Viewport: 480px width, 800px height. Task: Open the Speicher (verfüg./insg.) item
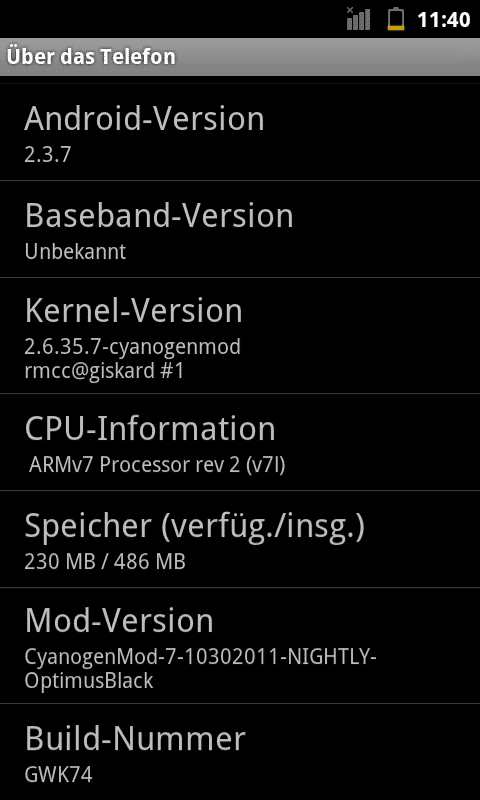pyautogui.click(x=240, y=539)
